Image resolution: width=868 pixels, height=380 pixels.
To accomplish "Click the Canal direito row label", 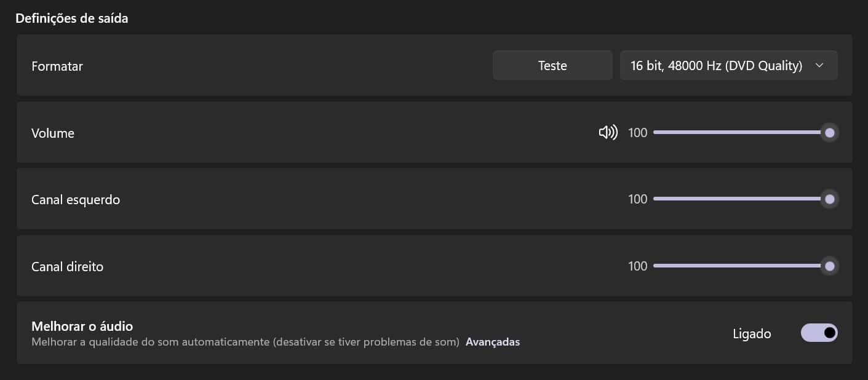I will tap(68, 267).
